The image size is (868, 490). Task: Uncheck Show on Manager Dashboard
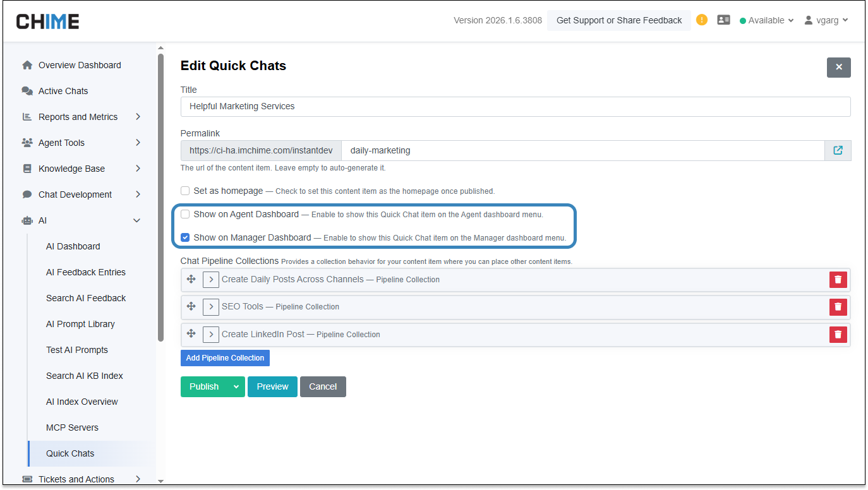point(185,238)
